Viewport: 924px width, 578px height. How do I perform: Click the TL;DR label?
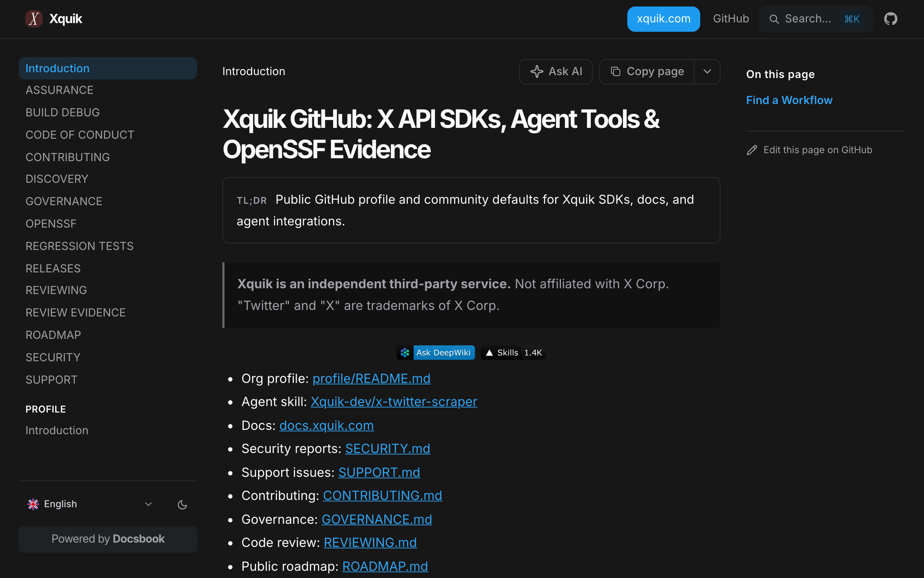[251, 200]
